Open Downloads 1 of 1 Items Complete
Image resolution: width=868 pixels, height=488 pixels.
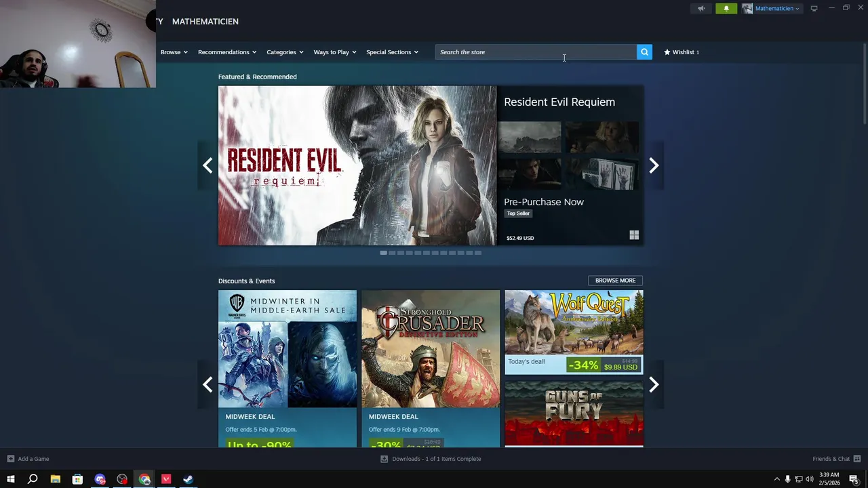click(437, 459)
